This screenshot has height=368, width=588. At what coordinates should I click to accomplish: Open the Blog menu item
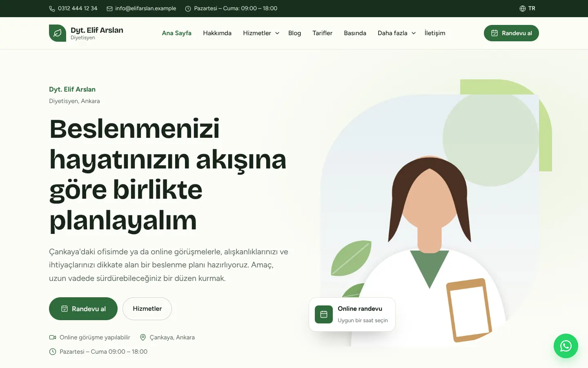pyautogui.click(x=294, y=33)
